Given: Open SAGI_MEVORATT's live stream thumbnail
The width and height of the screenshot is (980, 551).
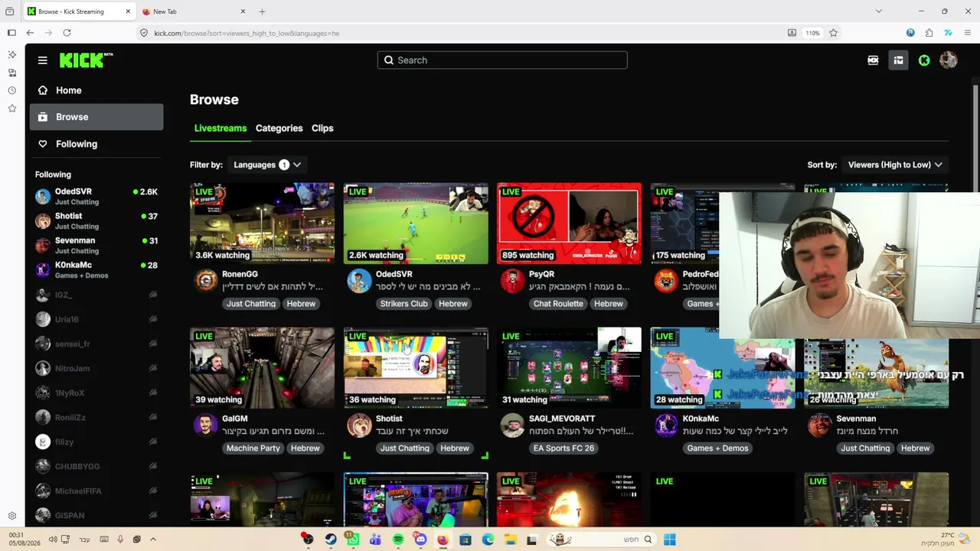Looking at the screenshot, I should tap(569, 368).
